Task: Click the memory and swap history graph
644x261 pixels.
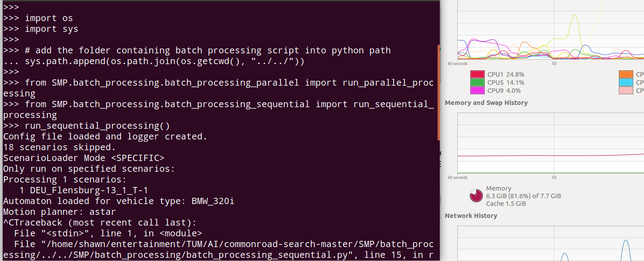Action: click(x=550, y=143)
